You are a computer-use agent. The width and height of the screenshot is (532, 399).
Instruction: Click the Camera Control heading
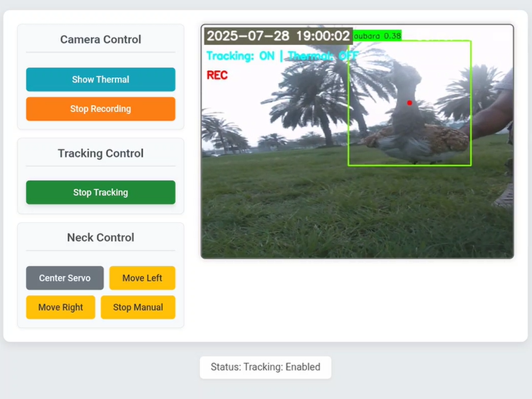coord(101,39)
